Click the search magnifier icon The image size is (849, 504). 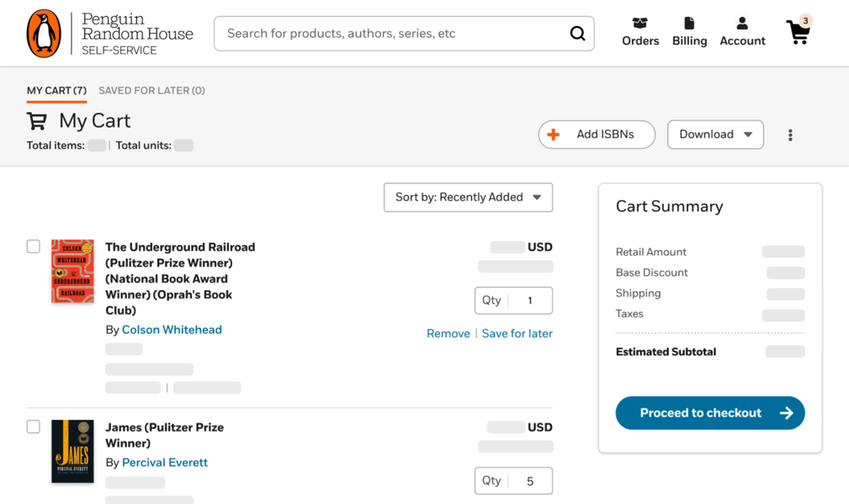pyautogui.click(x=577, y=34)
